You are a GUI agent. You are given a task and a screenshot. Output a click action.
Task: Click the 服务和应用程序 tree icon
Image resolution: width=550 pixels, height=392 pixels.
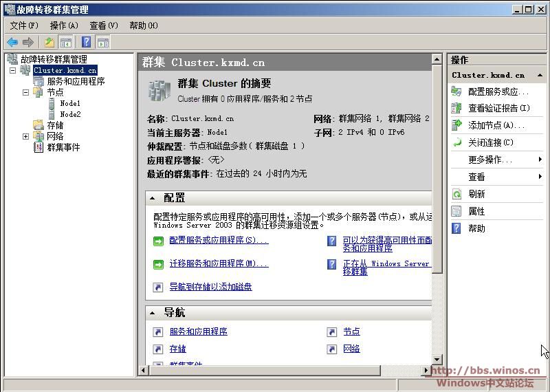[x=38, y=81]
